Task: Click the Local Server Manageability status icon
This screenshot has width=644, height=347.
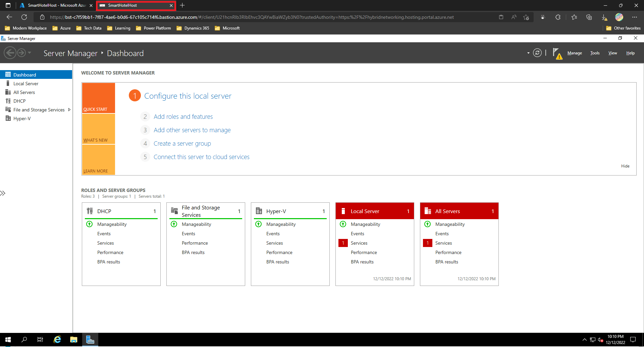Action: pyautogui.click(x=343, y=224)
